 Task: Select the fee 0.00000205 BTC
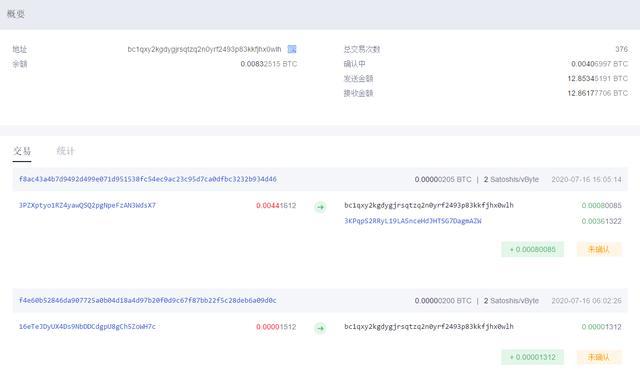point(443,179)
